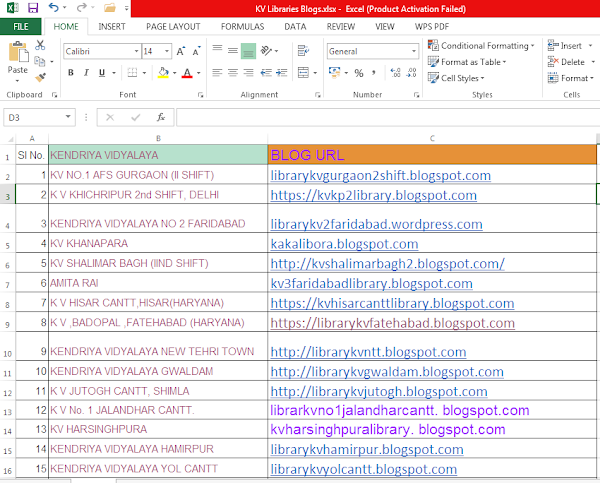The height and width of the screenshot is (483, 600).
Task: Toggle Underline formatting
Action: (102, 73)
